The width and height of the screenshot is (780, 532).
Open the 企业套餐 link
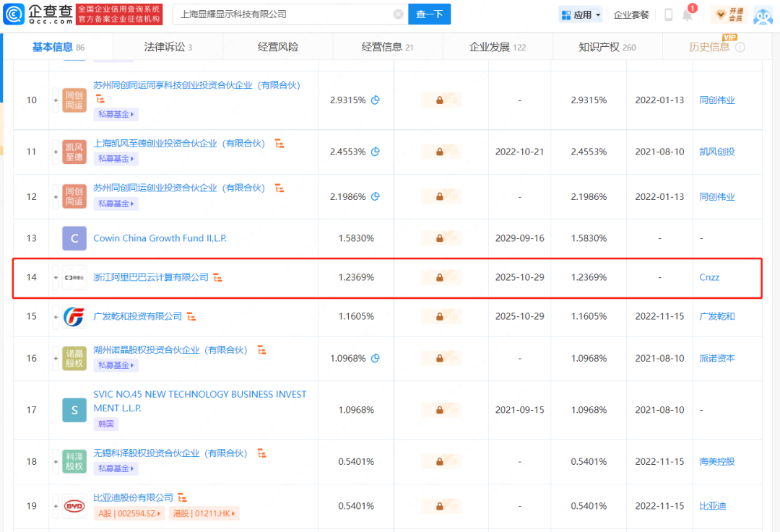click(x=631, y=15)
